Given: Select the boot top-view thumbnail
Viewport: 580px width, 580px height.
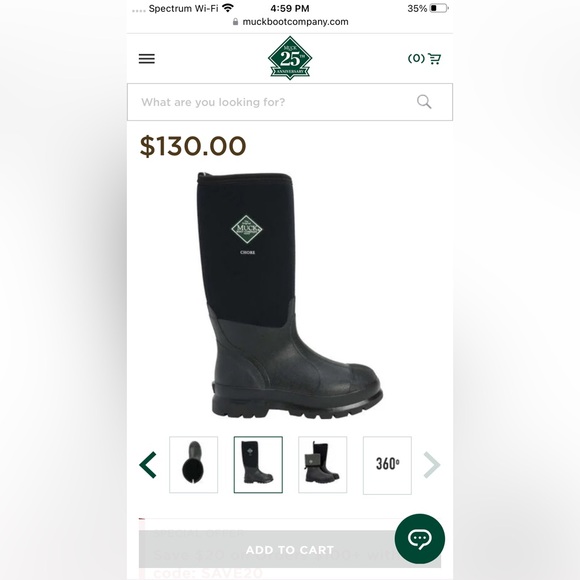Looking at the screenshot, I should [x=193, y=465].
